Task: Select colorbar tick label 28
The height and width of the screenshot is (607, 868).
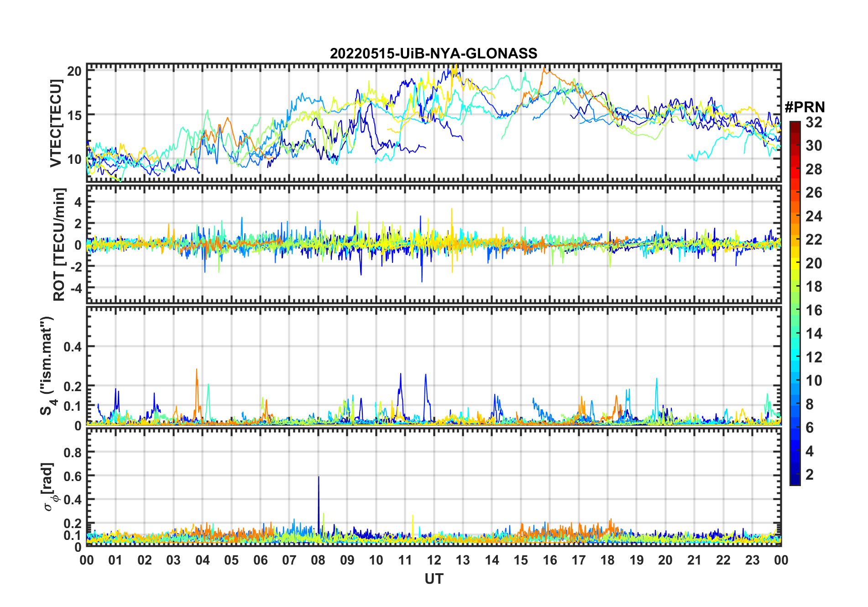Action: tap(814, 169)
